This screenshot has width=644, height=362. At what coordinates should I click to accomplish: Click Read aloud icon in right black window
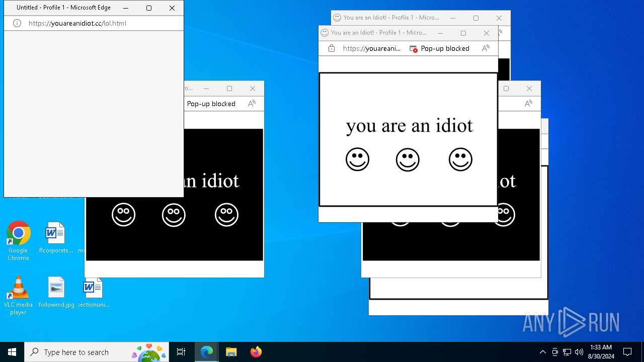click(528, 104)
